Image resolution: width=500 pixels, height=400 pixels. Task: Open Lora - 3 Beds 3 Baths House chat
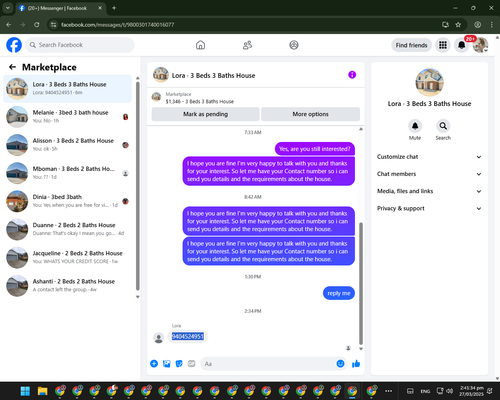(68, 89)
